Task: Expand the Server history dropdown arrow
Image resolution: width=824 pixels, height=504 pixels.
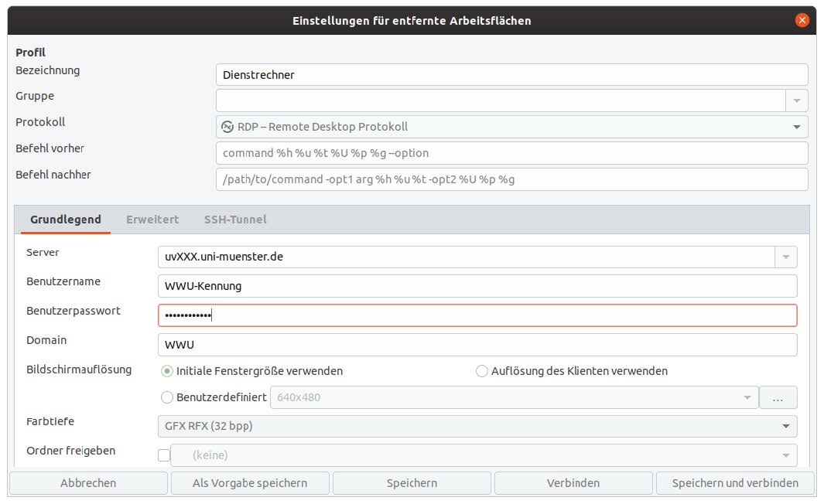Action: pos(786,257)
